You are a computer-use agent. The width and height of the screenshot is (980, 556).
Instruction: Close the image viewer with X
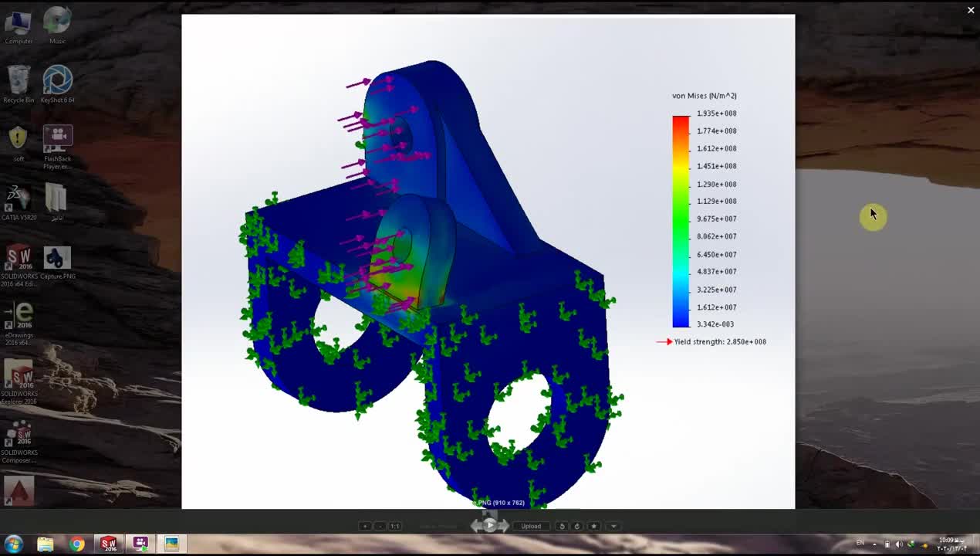pos(971,10)
